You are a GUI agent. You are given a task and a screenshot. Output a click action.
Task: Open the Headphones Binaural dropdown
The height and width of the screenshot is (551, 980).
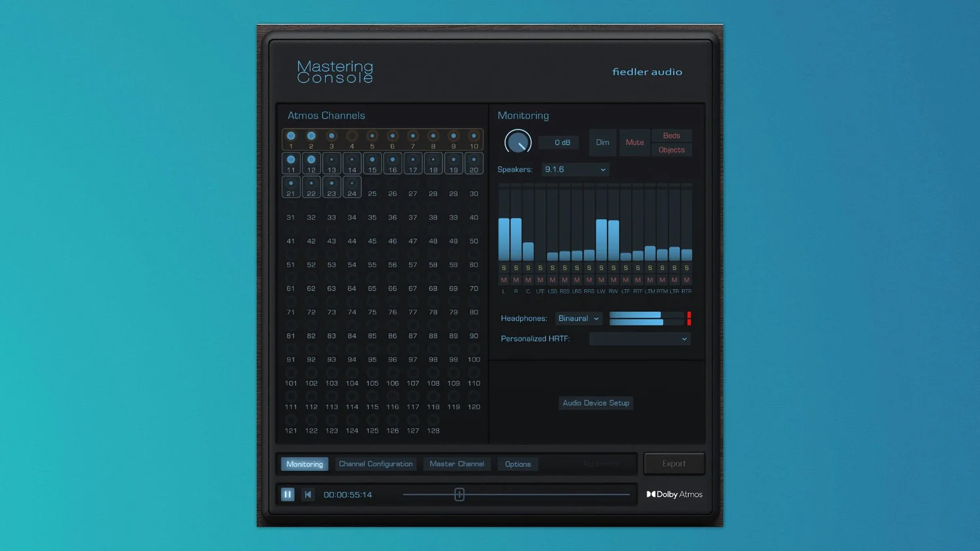[578, 318]
